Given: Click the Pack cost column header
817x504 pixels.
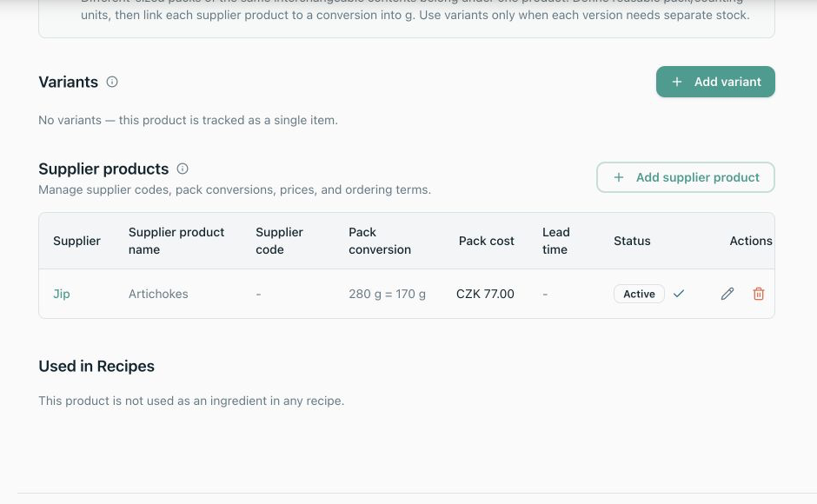Looking at the screenshot, I should tap(486, 241).
